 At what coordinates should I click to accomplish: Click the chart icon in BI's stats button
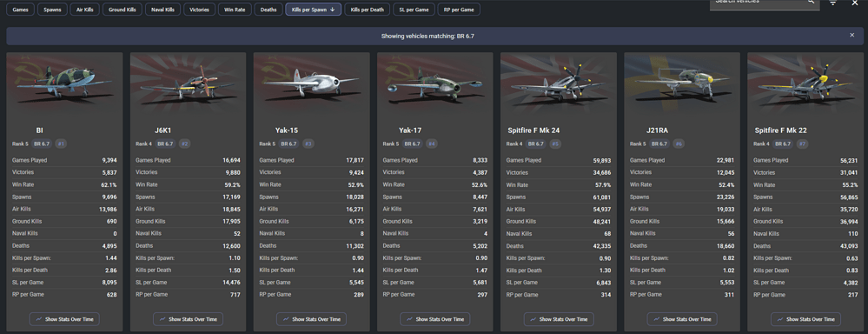(39, 319)
